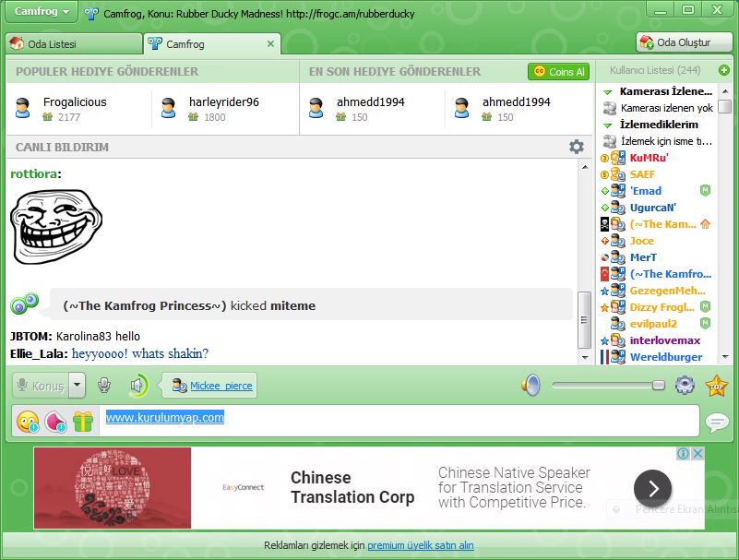Toggle the green speaker sound icon
The width and height of the screenshot is (739, 560).
point(138,386)
